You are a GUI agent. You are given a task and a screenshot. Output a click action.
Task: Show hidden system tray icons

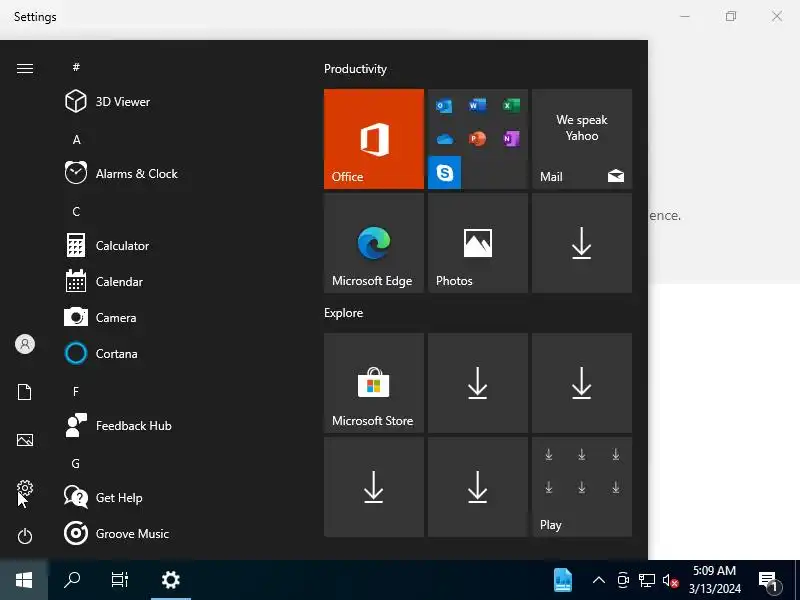[x=599, y=580]
